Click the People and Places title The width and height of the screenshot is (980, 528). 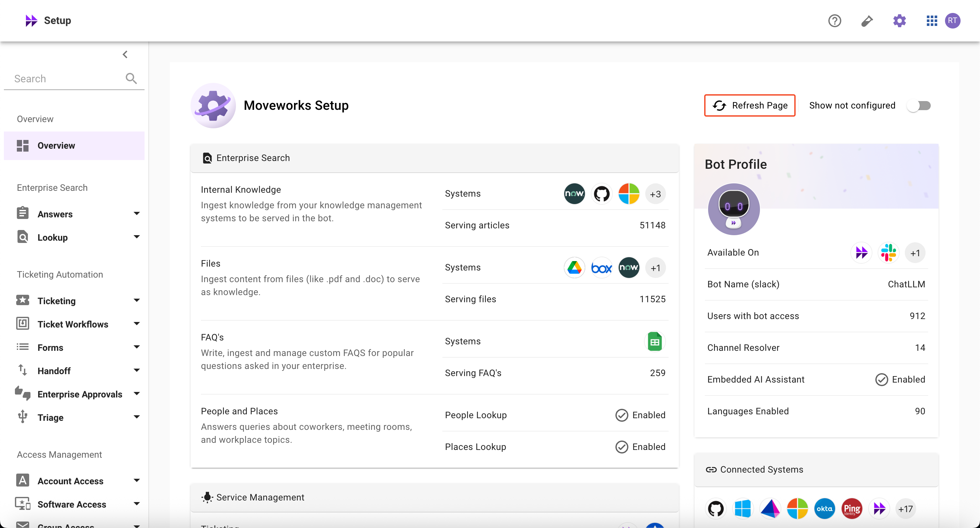pos(239,411)
